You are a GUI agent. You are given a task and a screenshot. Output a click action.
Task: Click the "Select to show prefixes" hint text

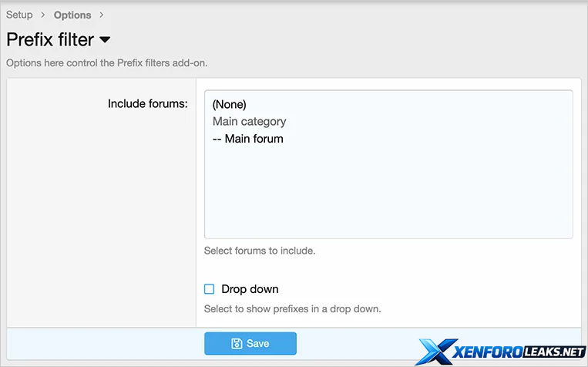tap(292, 309)
